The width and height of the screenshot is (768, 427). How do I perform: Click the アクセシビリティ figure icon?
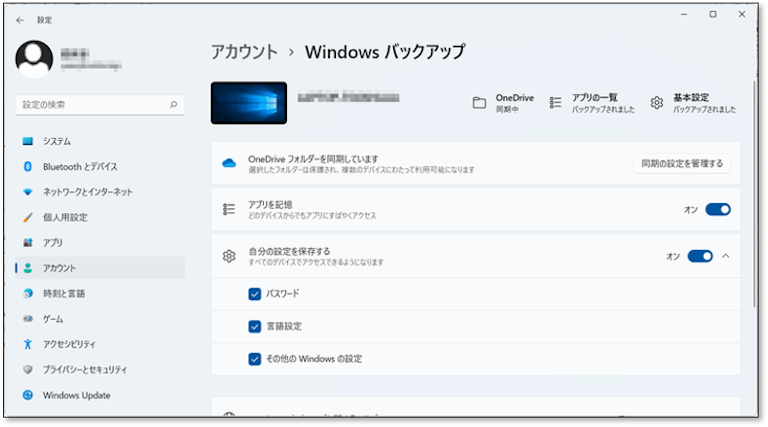tap(28, 344)
